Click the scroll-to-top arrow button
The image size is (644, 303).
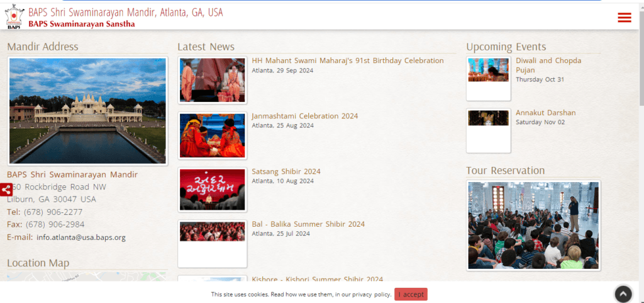coord(623,294)
